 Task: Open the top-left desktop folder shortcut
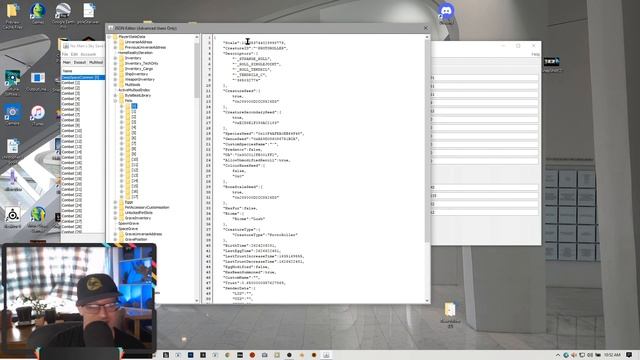[x=12, y=15]
